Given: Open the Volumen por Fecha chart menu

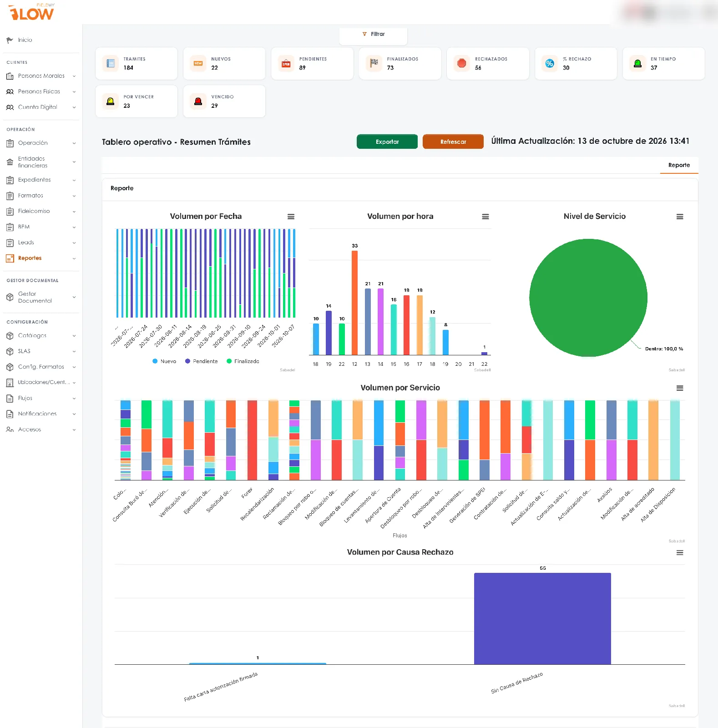Looking at the screenshot, I should [291, 217].
